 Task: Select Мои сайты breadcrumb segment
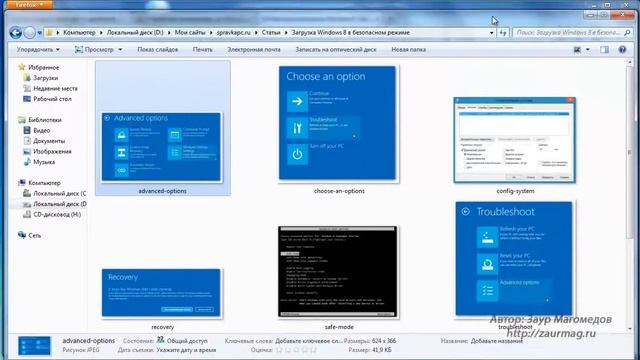[x=190, y=33]
